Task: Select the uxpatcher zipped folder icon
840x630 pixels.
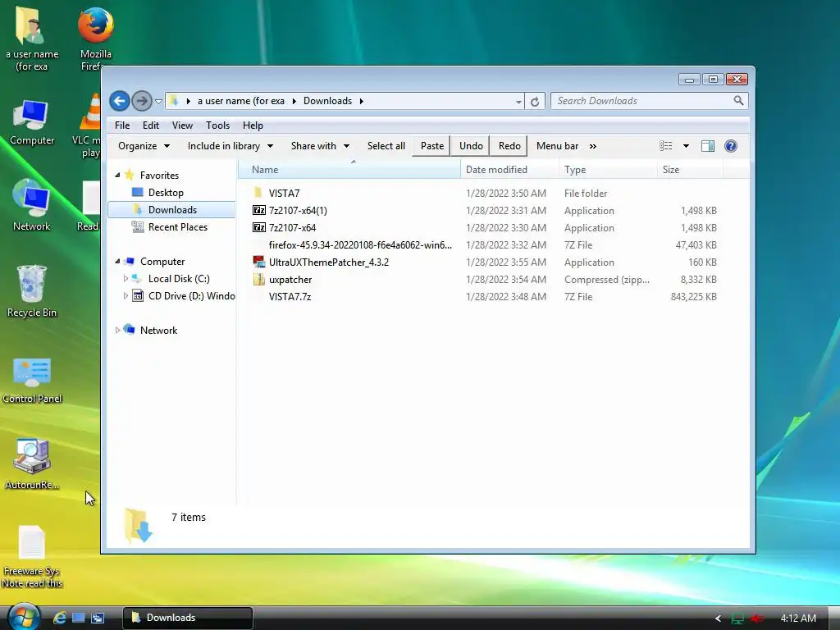Action: (x=258, y=279)
